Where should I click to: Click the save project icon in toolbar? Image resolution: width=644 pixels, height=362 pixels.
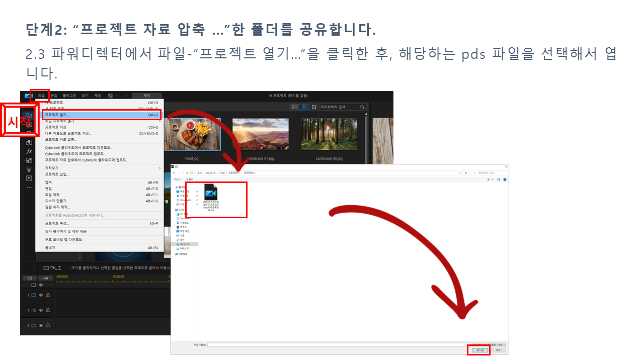click(110, 95)
